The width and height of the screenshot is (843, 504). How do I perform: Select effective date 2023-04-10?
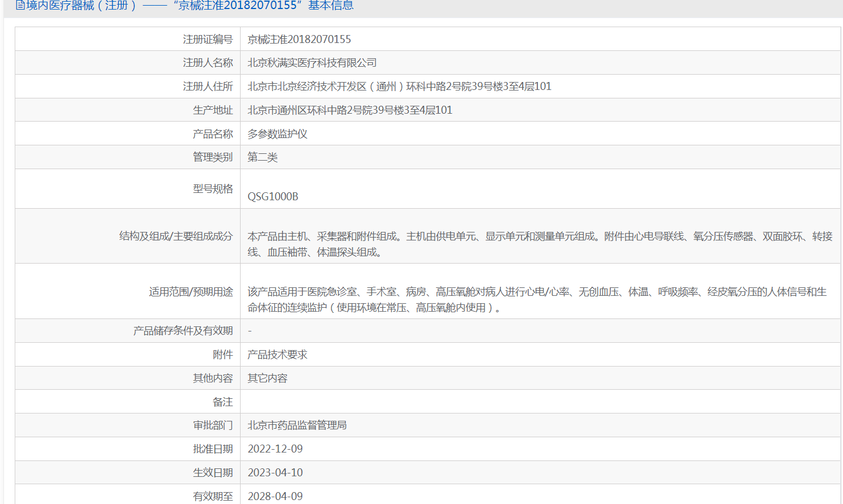(275, 473)
